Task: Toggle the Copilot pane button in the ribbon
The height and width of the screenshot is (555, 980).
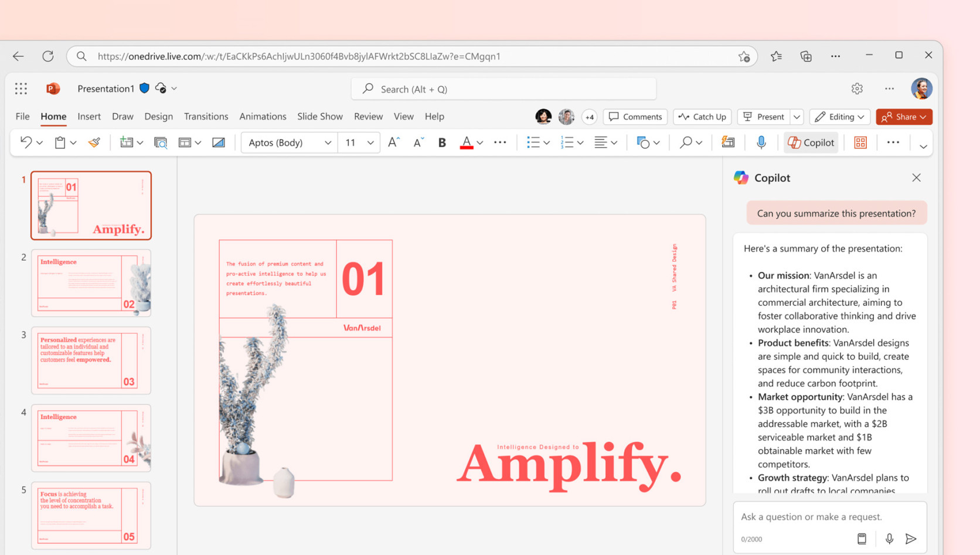Action: point(811,142)
